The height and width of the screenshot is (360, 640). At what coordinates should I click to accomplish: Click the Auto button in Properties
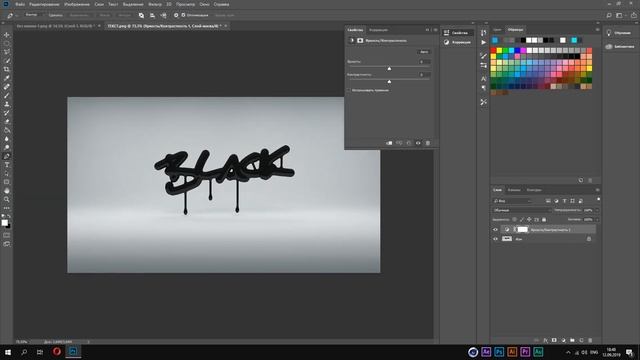[424, 52]
